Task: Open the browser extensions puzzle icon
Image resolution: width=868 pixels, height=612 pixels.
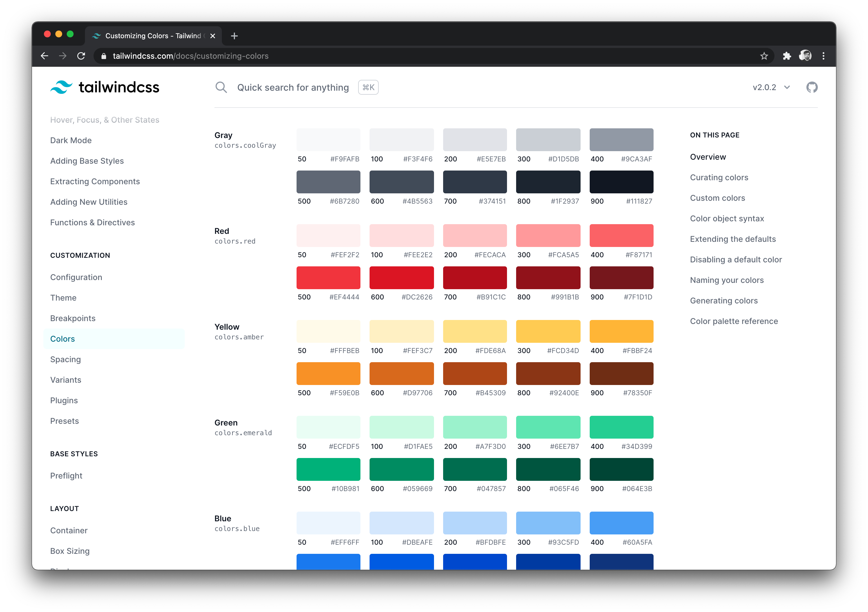Action: tap(787, 56)
